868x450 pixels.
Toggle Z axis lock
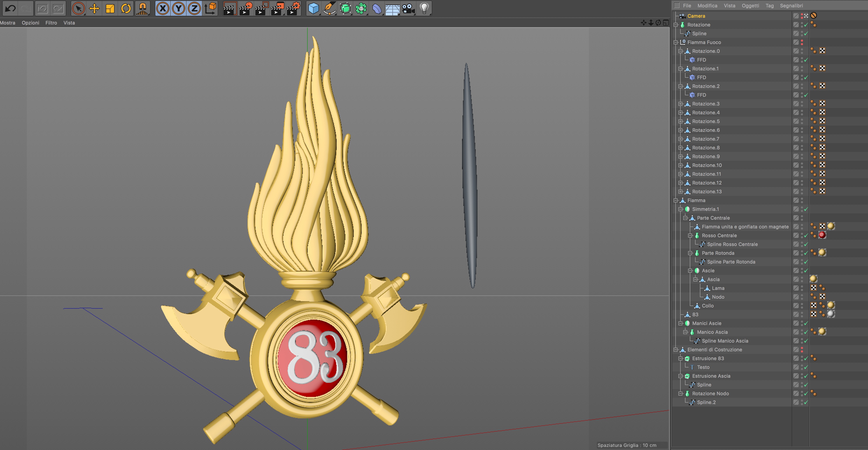click(x=194, y=8)
